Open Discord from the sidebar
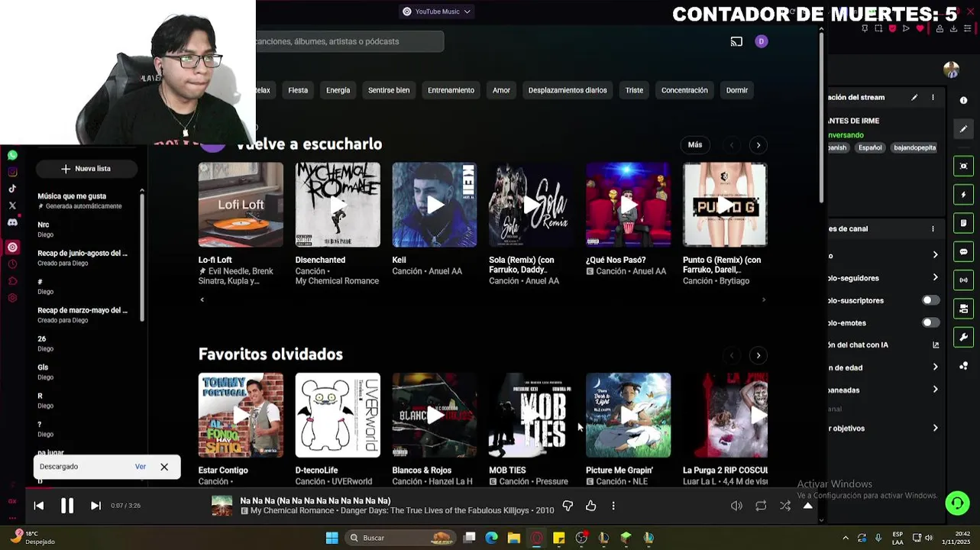This screenshot has height=550, width=980. coord(12,222)
